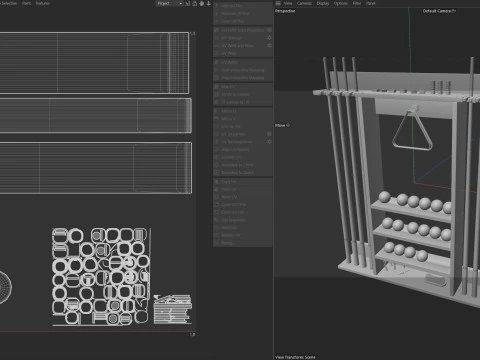Viewport: 480px width, 360px height.
Task: Click the packed ball UV islands cluster
Action: (101, 276)
